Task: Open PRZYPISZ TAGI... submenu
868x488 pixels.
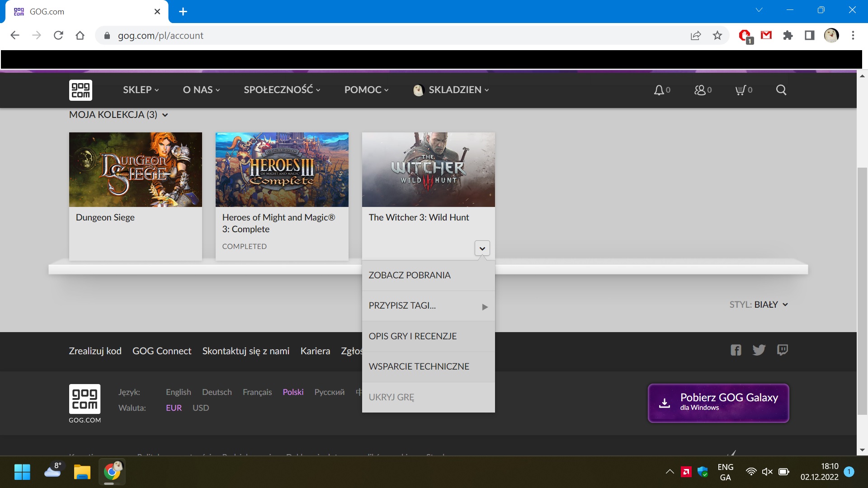Action: pos(429,306)
